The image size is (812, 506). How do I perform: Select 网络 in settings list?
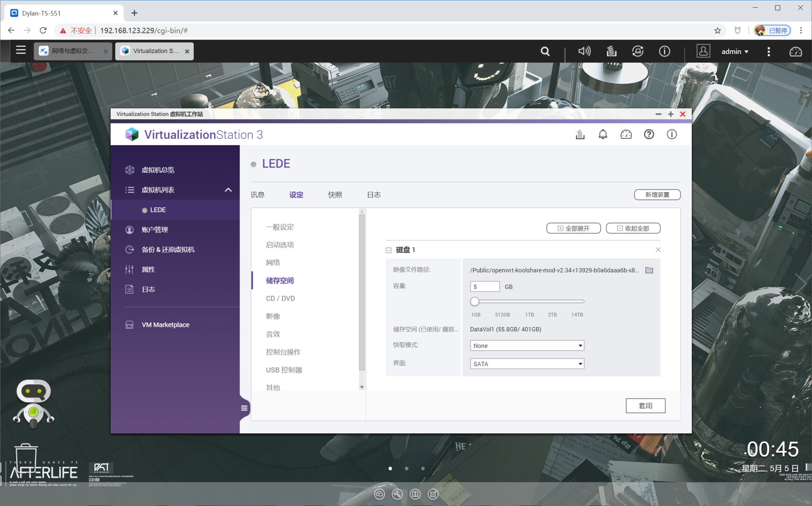tap(273, 263)
